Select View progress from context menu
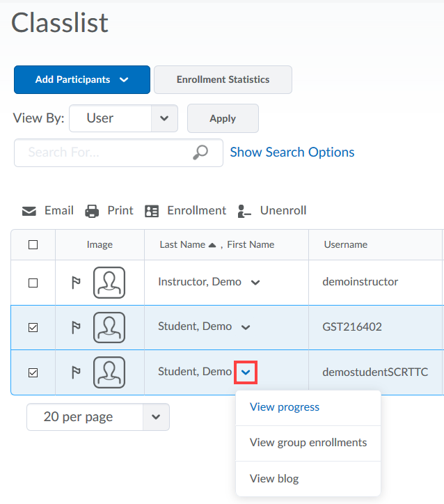 tap(284, 407)
